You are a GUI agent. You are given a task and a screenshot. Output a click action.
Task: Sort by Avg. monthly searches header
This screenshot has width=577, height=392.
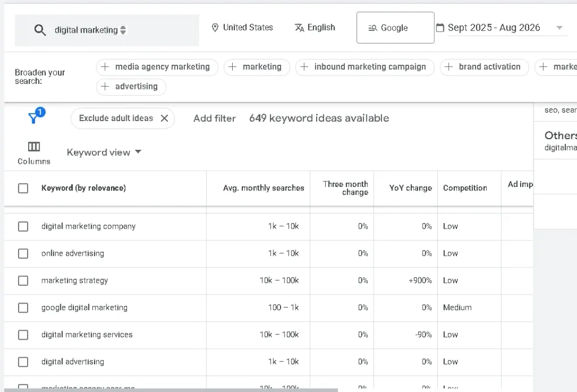click(x=264, y=188)
